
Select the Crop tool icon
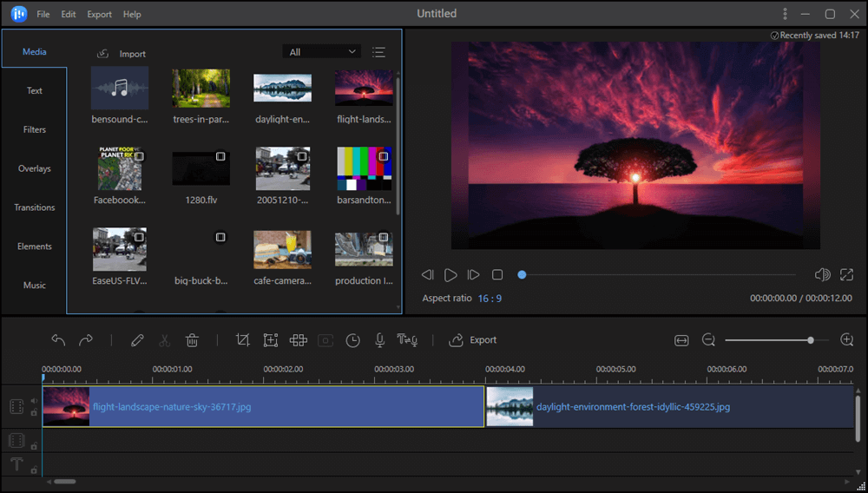point(243,340)
